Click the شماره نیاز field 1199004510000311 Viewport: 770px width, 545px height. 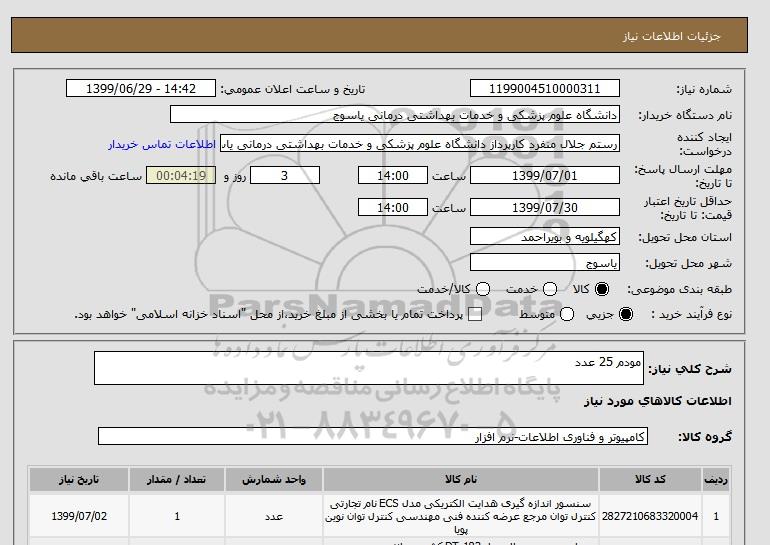pos(545,89)
